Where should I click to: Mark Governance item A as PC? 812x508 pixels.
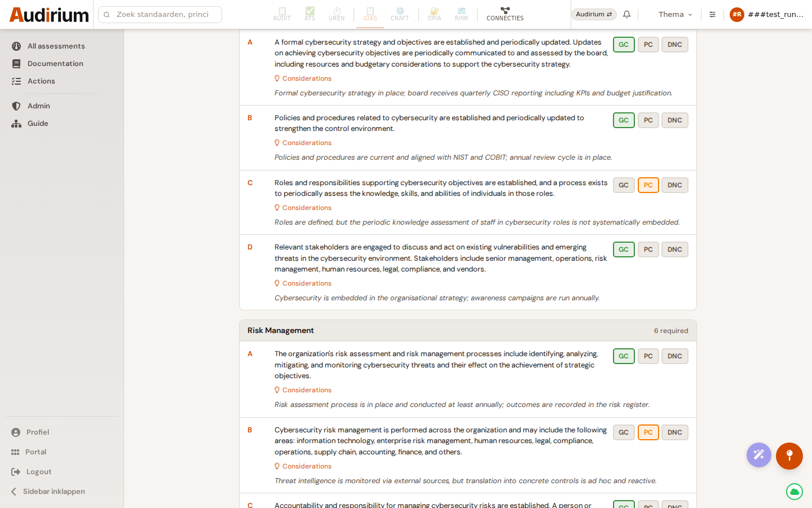648,45
